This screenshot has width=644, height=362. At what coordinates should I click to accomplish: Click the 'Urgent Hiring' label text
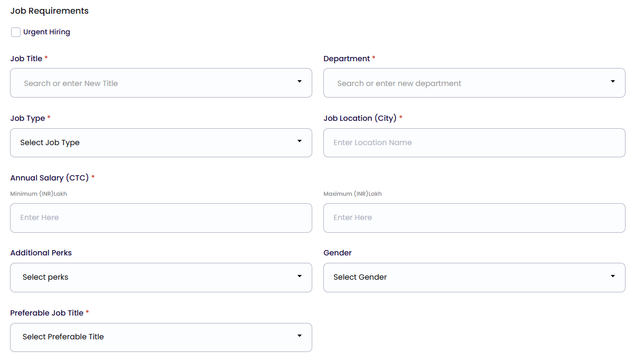(46, 32)
